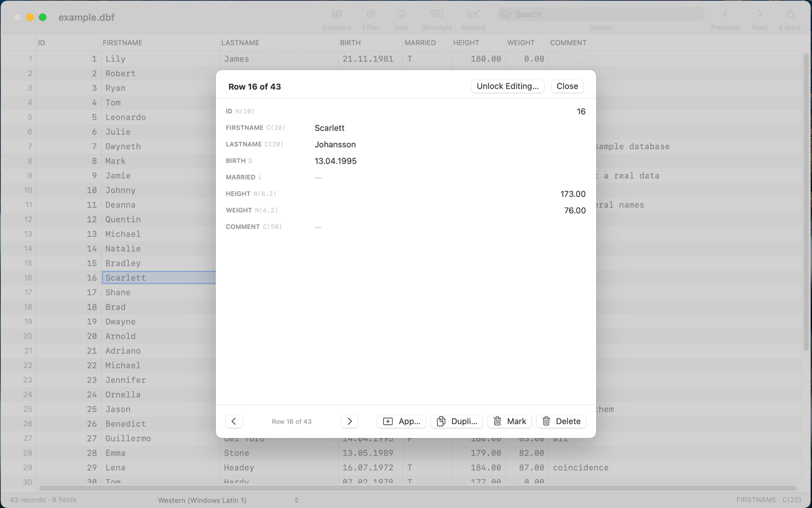Select the Quentin cell in table
The image size is (812, 508).
160,219
